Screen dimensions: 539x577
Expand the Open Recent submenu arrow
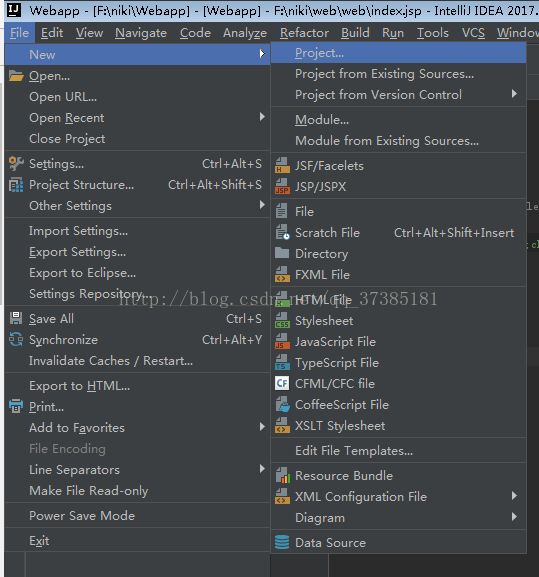(x=262, y=117)
